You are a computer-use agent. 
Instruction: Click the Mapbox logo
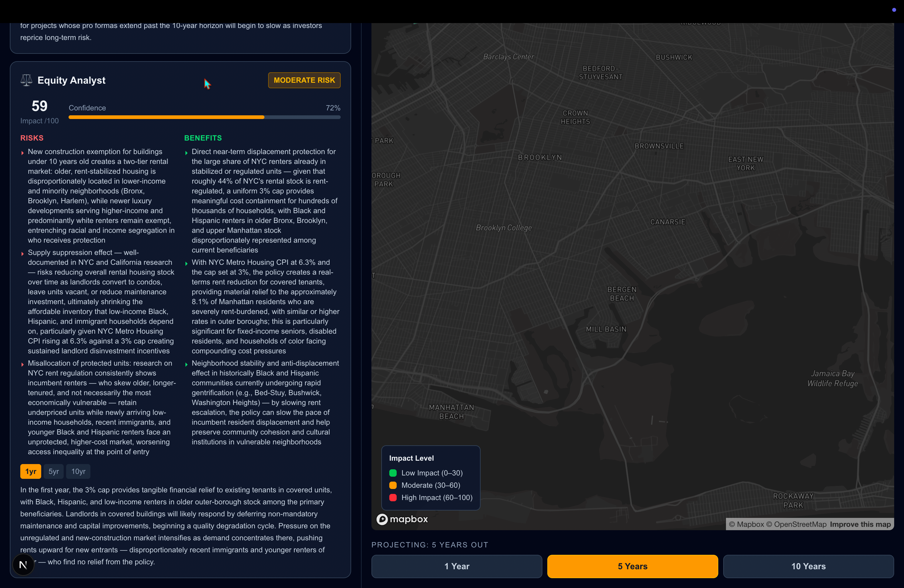[x=402, y=519]
